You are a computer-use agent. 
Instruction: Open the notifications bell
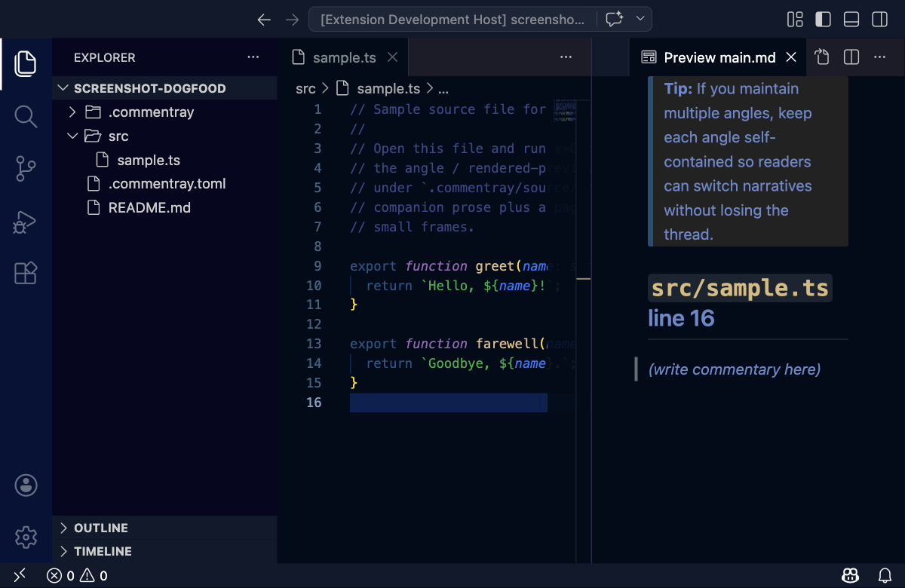tap(885, 575)
